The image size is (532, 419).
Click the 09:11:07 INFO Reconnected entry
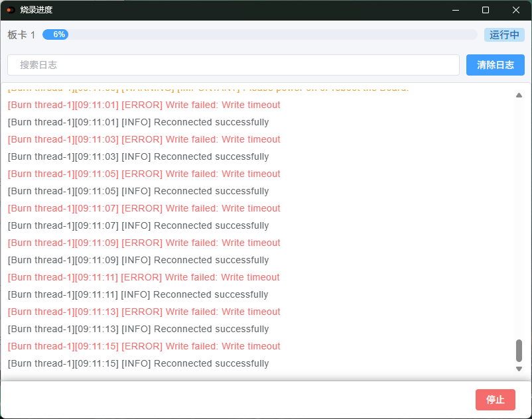(138, 225)
